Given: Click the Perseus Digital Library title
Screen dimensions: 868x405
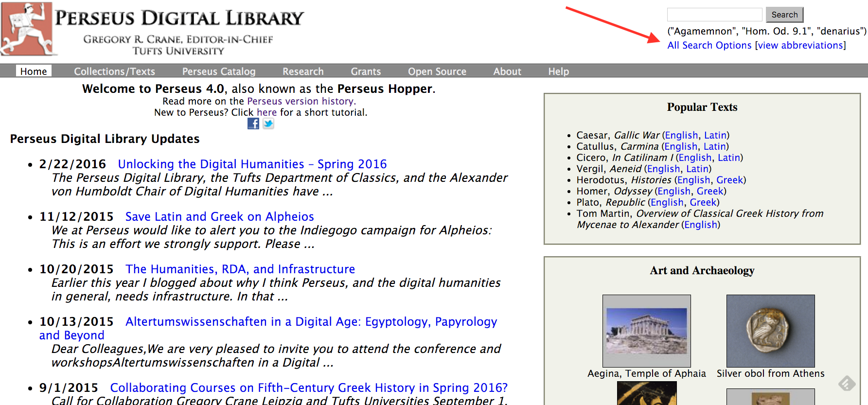Looking at the screenshot, I should (x=179, y=18).
